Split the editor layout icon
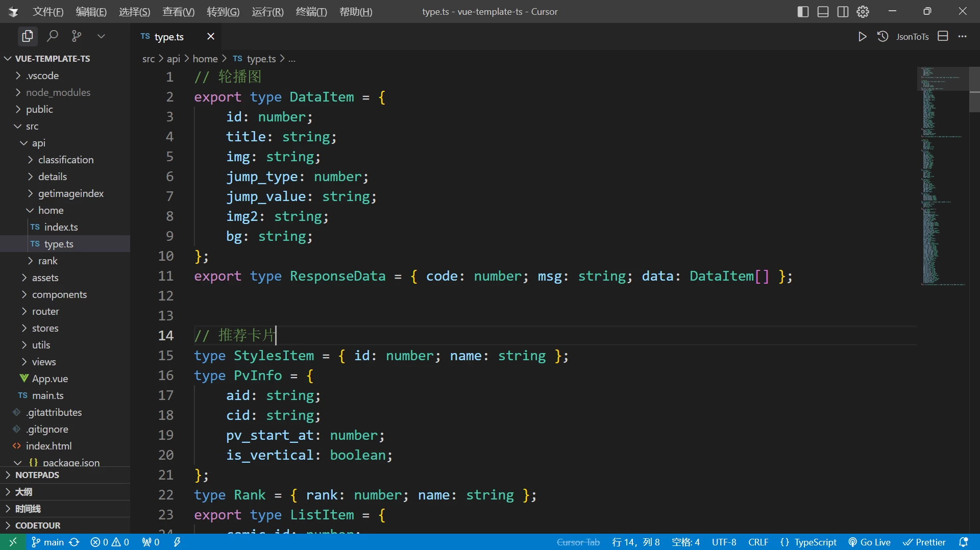Viewport: 980px width, 550px height. coord(943,36)
